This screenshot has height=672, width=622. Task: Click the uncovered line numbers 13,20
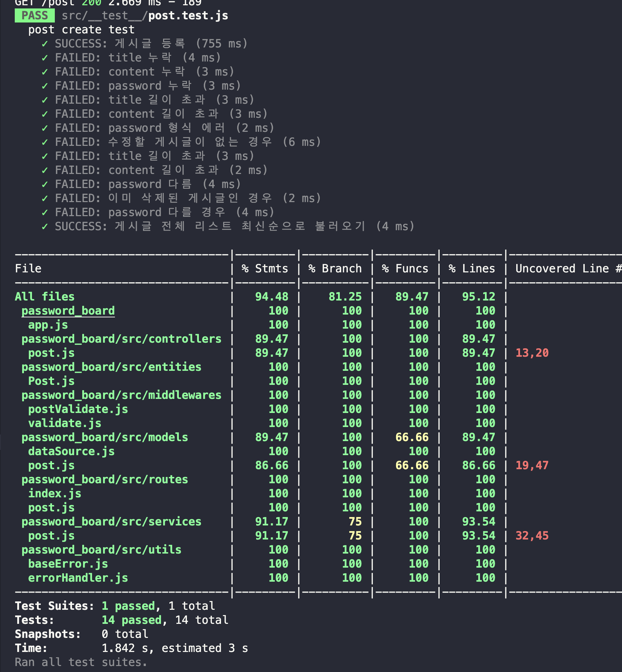point(532,353)
